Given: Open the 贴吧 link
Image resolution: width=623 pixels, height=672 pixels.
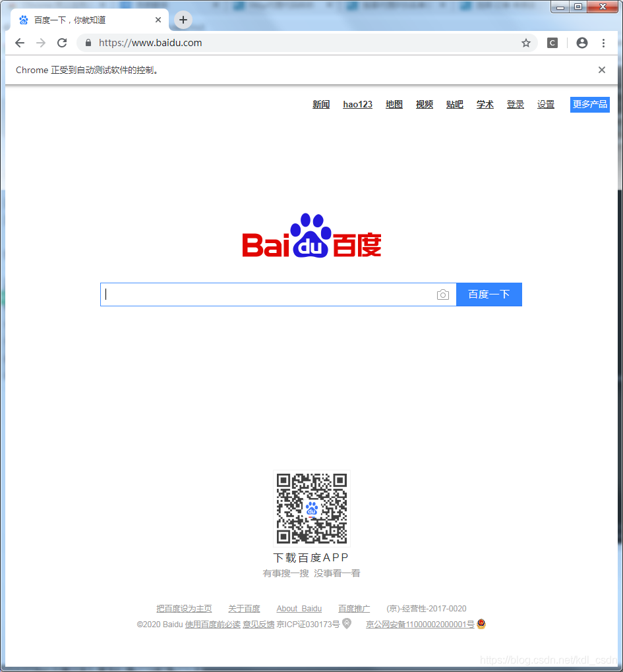Looking at the screenshot, I should pyautogui.click(x=454, y=105).
